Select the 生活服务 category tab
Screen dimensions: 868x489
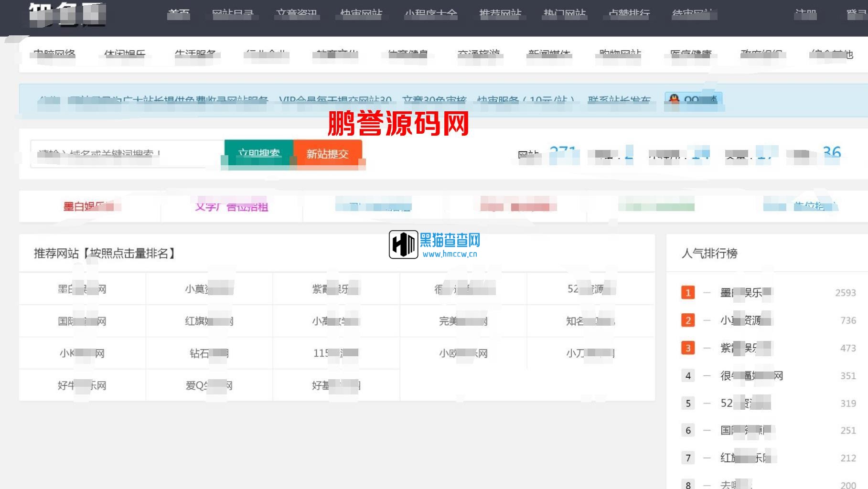coord(195,54)
